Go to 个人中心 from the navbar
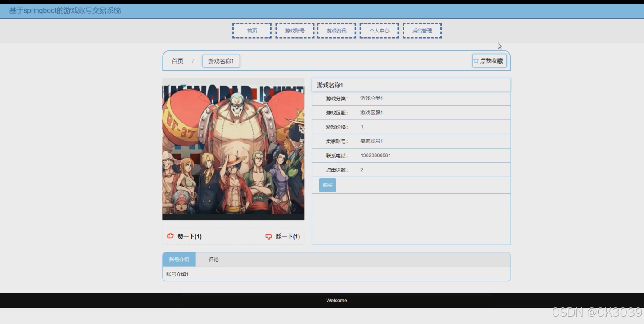This screenshot has width=644, height=324. pos(379,30)
